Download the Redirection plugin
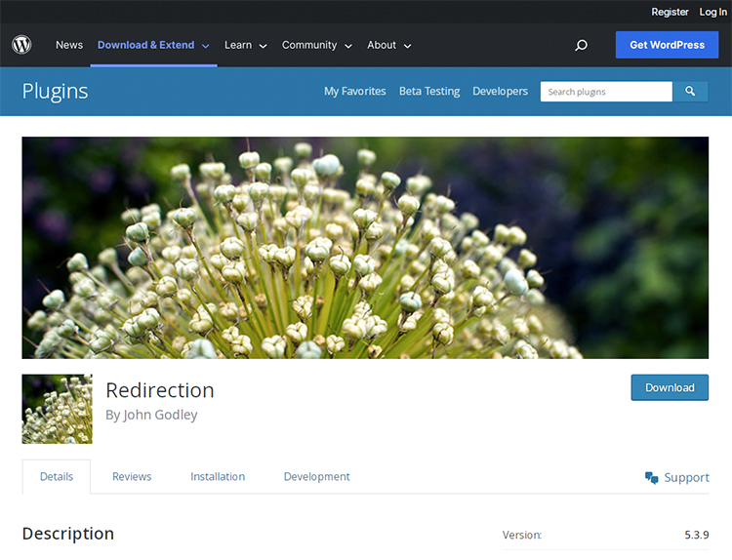 click(670, 387)
